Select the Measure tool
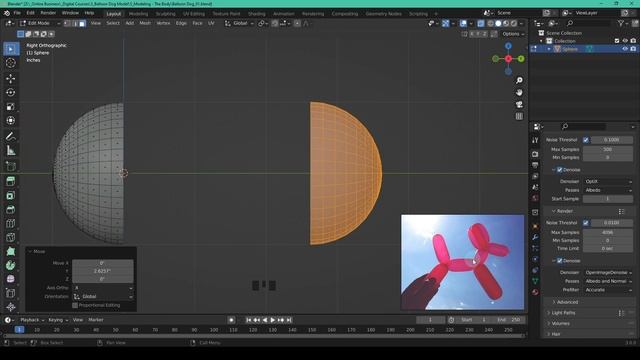Screen dimensions: 640x360 coord(11,151)
